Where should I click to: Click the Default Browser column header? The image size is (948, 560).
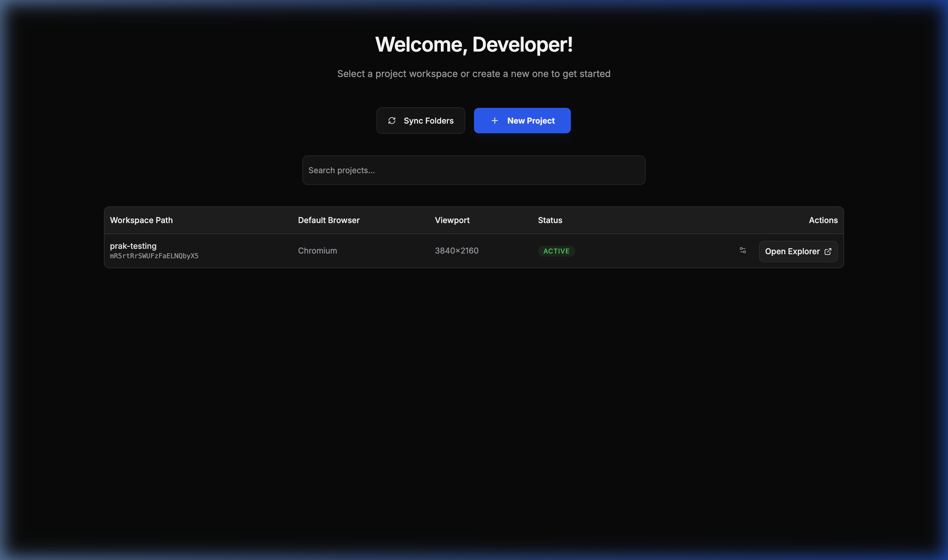tap(329, 220)
